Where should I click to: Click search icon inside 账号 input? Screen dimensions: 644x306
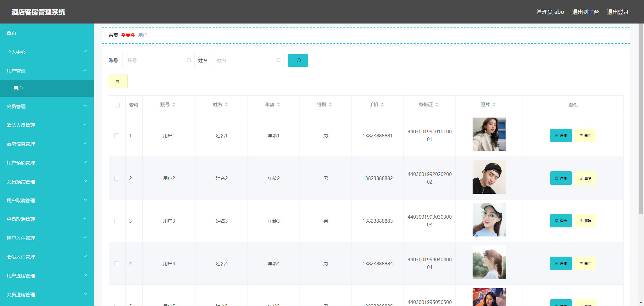[x=189, y=60]
